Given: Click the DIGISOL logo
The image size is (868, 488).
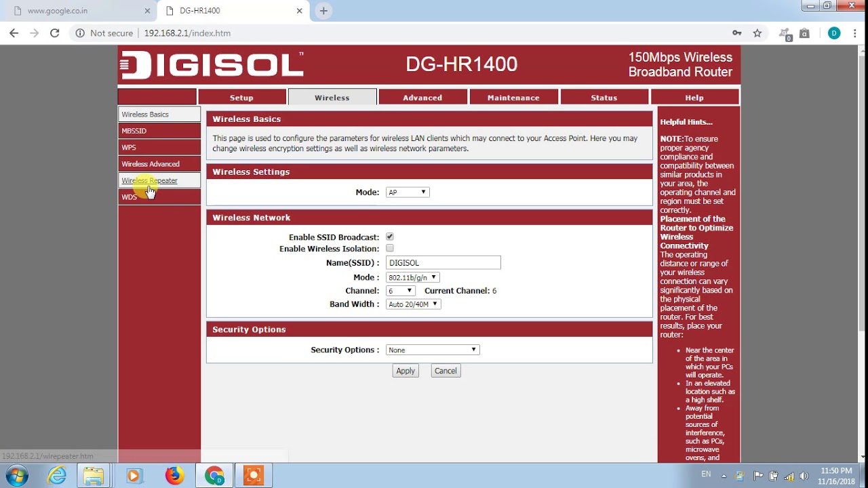Looking at the screenshot, I should pyautogui.click(x=212, y=65).
